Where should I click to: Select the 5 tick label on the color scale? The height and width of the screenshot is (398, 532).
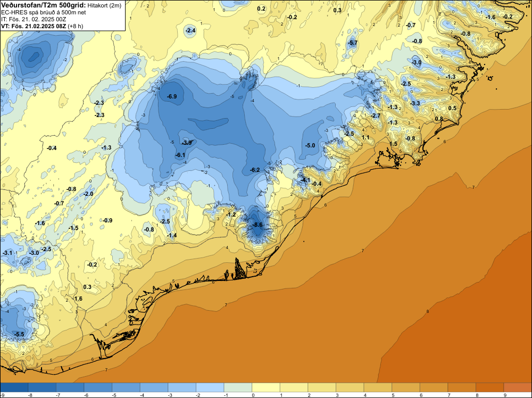[x=392, y=395]
